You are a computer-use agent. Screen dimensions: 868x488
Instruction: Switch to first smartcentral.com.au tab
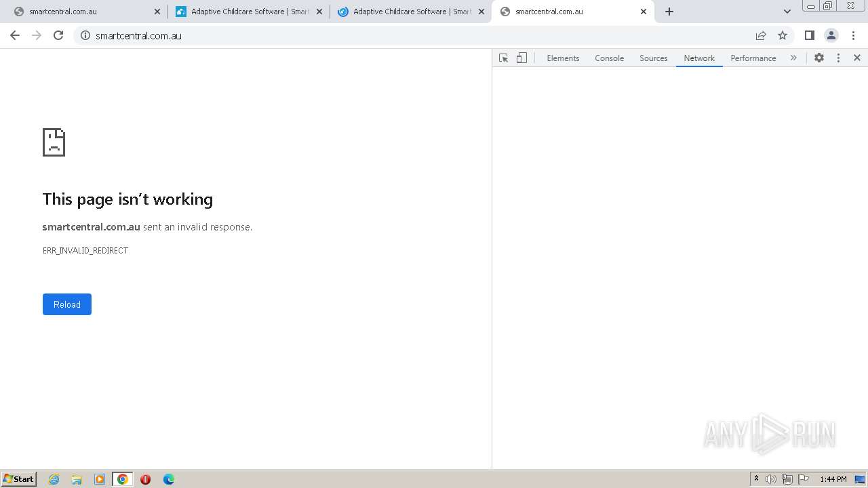85,12
